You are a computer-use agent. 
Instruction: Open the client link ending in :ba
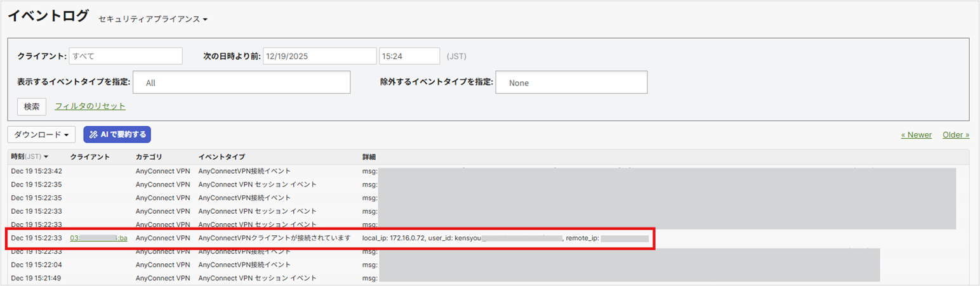(x=98, y=238)
